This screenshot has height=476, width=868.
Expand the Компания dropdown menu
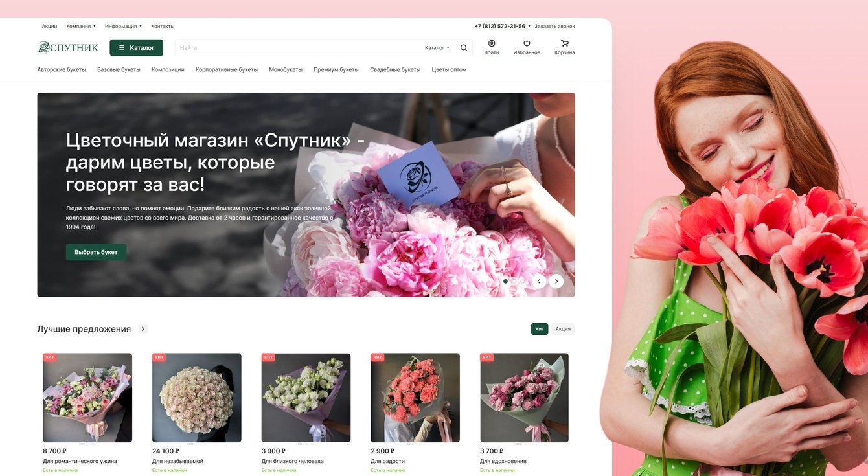pyautogui.click(x=81, y=27)
